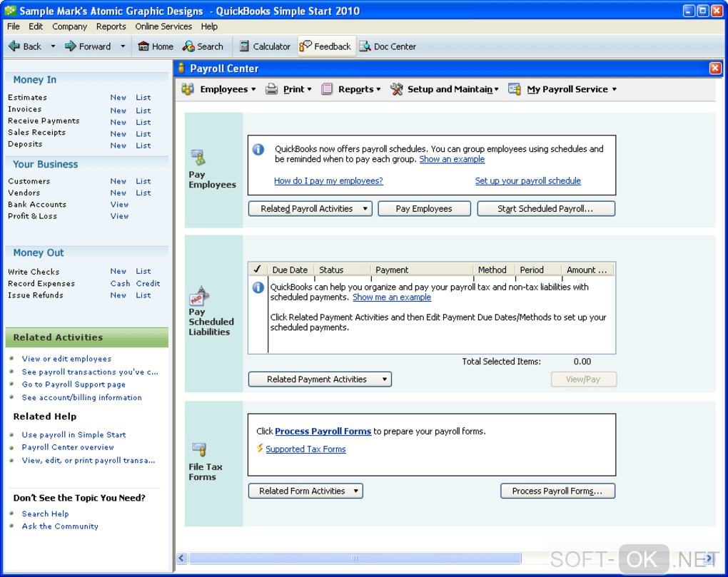Click Start Scheduled Payroll button
This screenshot has height=577, width=728.
click(546, 209)
